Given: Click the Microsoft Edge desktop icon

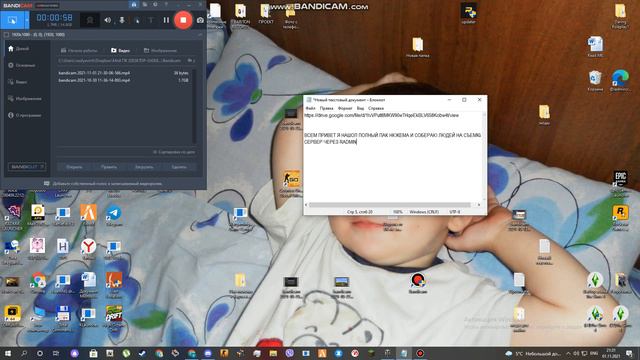Looking at the screenshot, I should coord(620,80).
